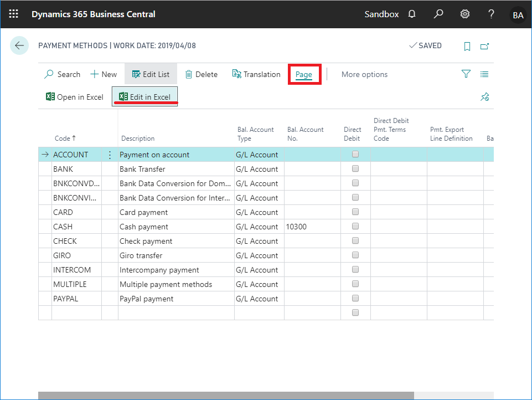Toggle Direct Debit for BNKCONVI row
This screenshot has width=532, height=400.
pos(355,197)
